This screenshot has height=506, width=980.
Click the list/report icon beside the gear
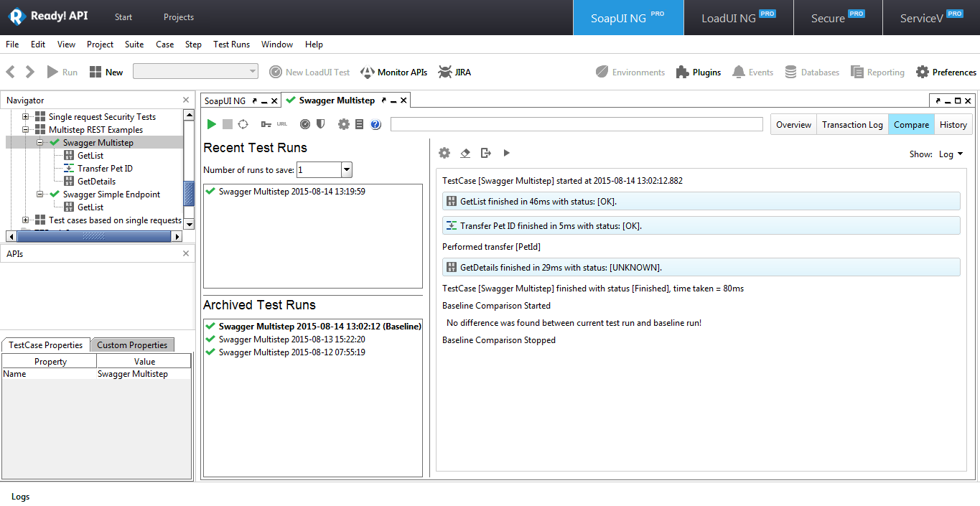(x=360, y=124)
